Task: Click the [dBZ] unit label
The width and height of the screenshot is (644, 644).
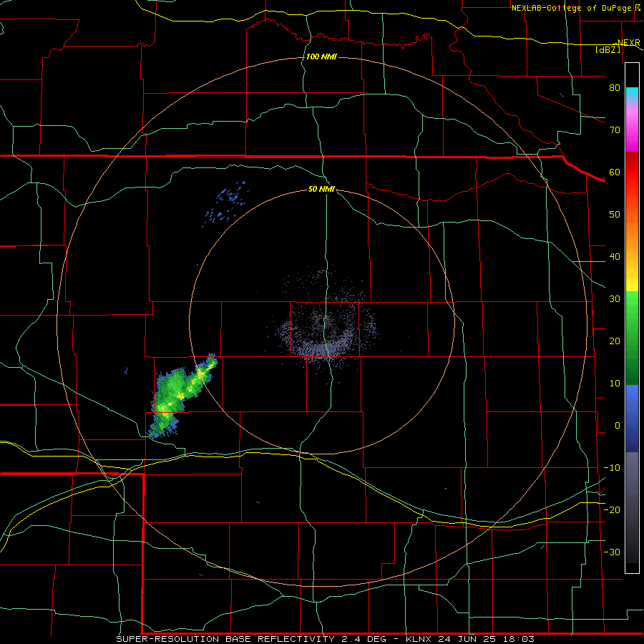Action: [x=608, y=49]
